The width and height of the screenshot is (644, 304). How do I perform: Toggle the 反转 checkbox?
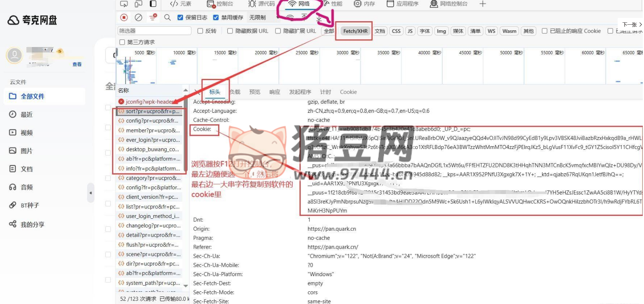coord(200,31)
